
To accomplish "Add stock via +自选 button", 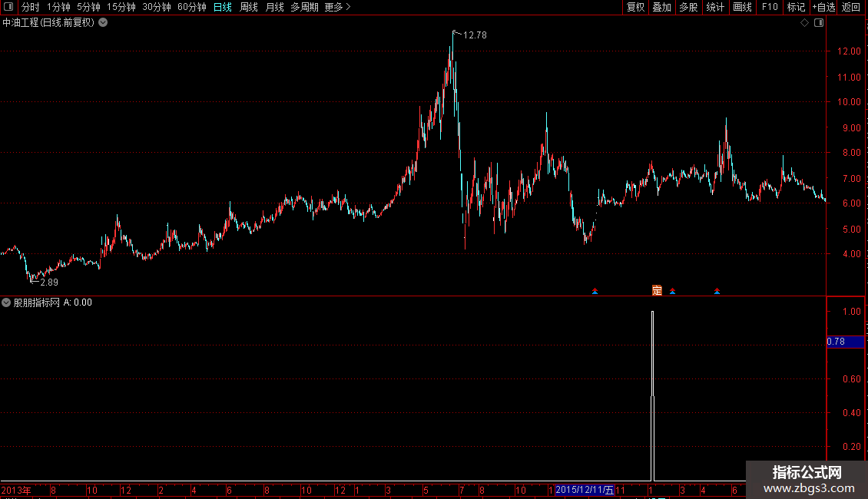I will pos(823,7).
